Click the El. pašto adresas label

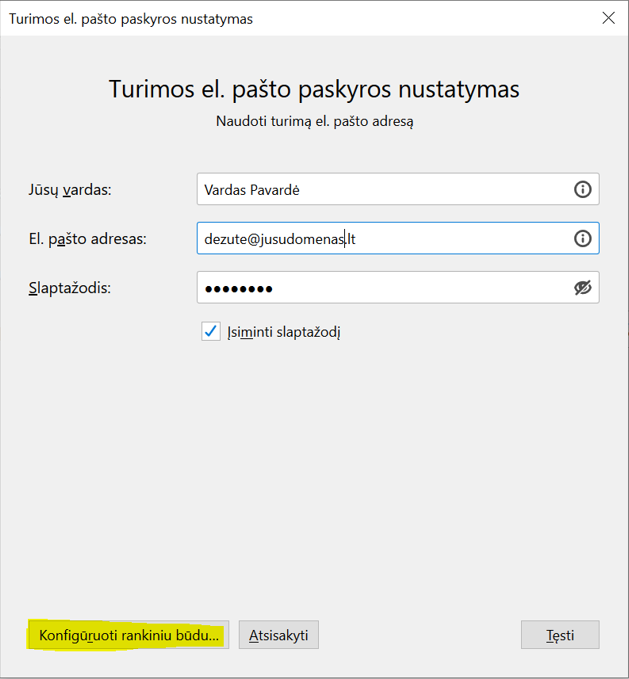pyautogui.click(x=88, y=239)
